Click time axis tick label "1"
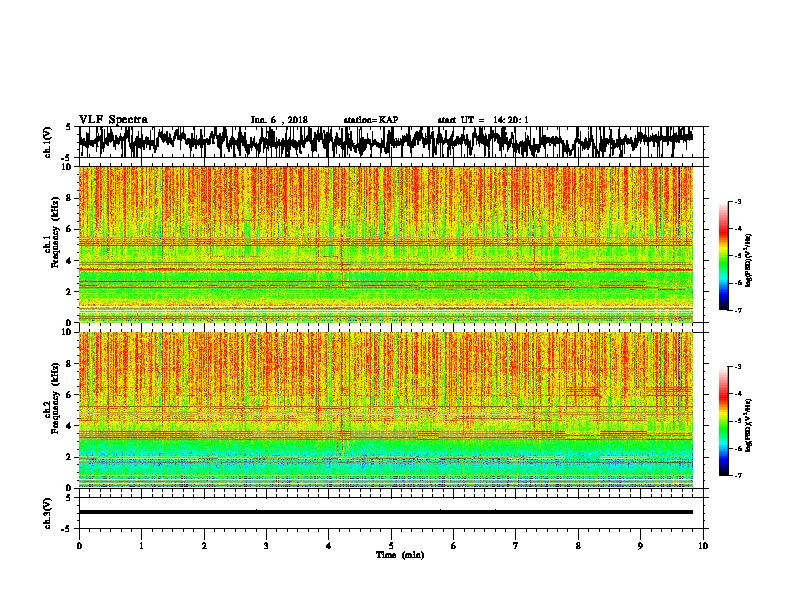Image resolution: width=792 pixels, height=612 pixels. tap(141, 546)
